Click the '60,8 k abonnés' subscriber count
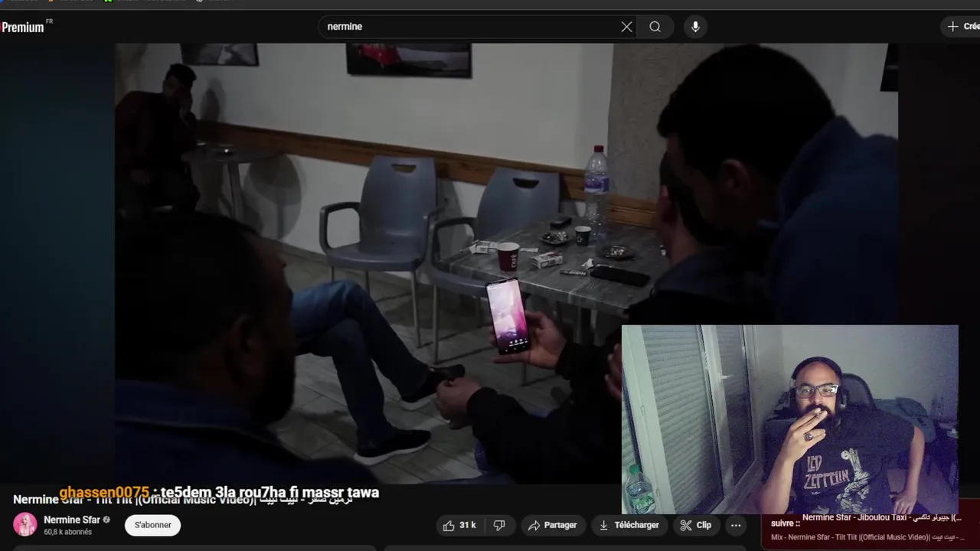This screenshot has height=551, width=980. click(67, 532)
